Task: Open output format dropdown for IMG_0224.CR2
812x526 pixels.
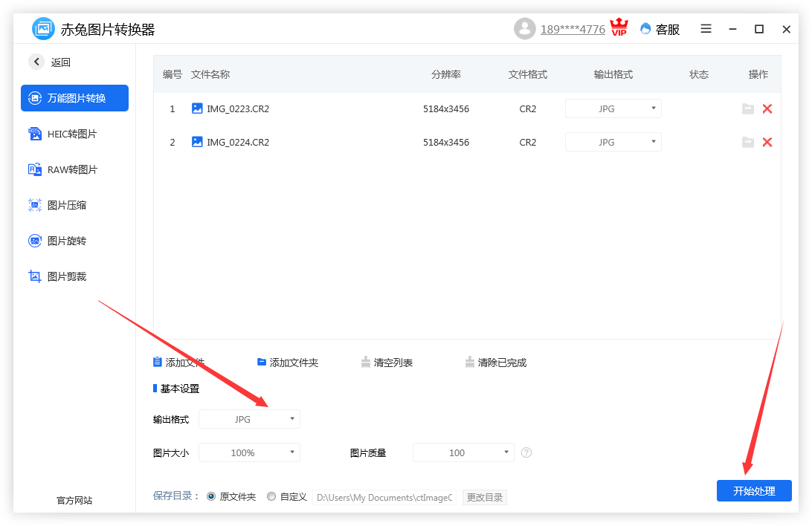Action: coord(613,142)
